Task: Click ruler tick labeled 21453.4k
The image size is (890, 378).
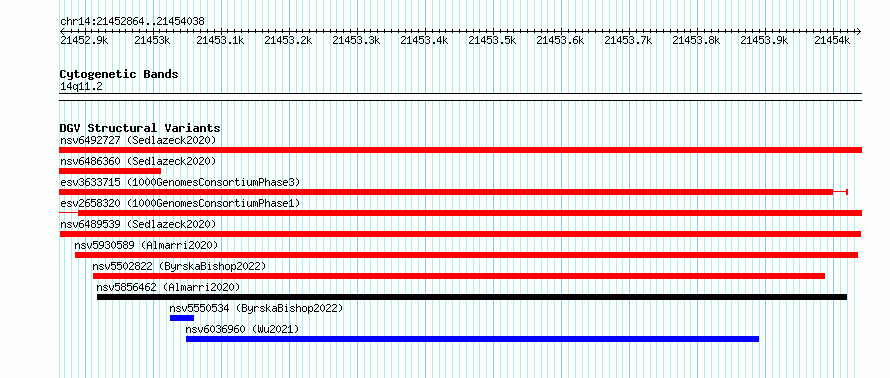Action: [x=425, y=40]
